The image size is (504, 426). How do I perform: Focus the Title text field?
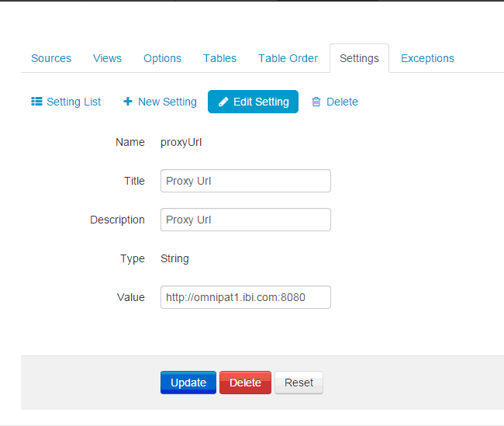[x=245, y=181]
